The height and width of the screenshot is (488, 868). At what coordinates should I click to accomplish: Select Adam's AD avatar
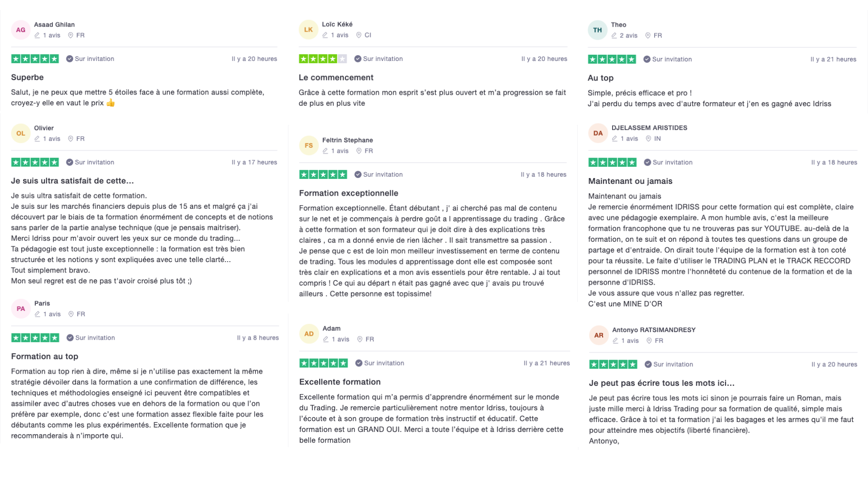pos(309,334)
